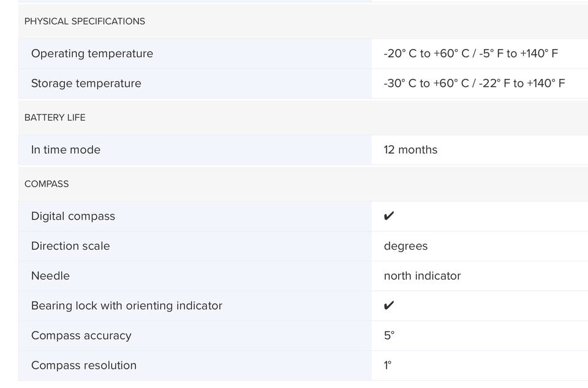Click the 1° compass resolution value
This screenshot has width=588, height=388.
(x=388, y=365)
